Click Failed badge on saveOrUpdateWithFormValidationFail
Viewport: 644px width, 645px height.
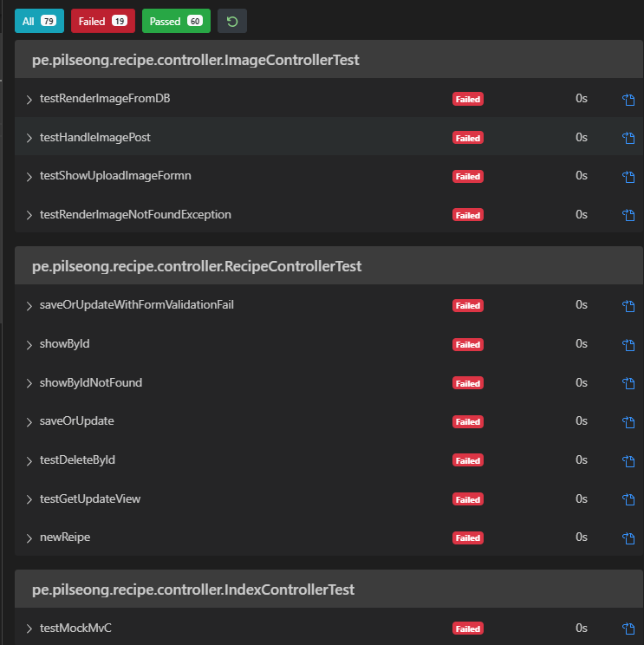[x=468, y=306]
